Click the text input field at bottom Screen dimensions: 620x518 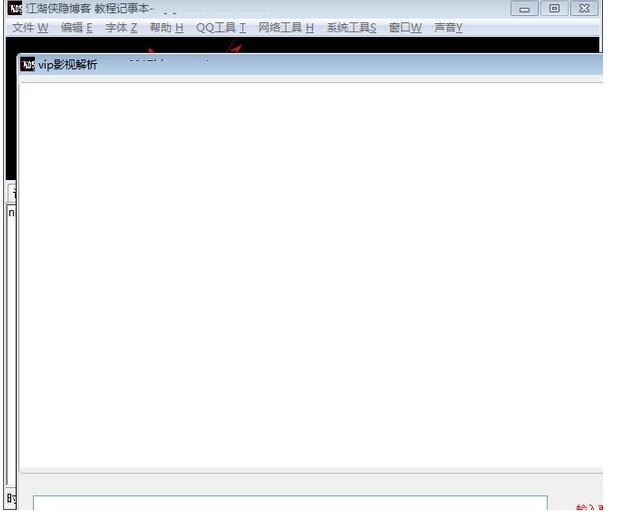click(x=290, y=503)
